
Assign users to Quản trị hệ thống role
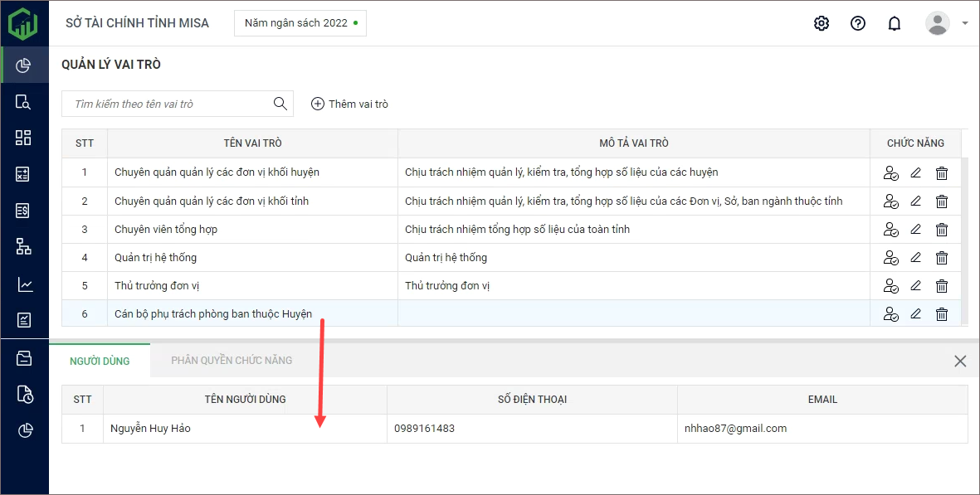click(x=890, y=258)
